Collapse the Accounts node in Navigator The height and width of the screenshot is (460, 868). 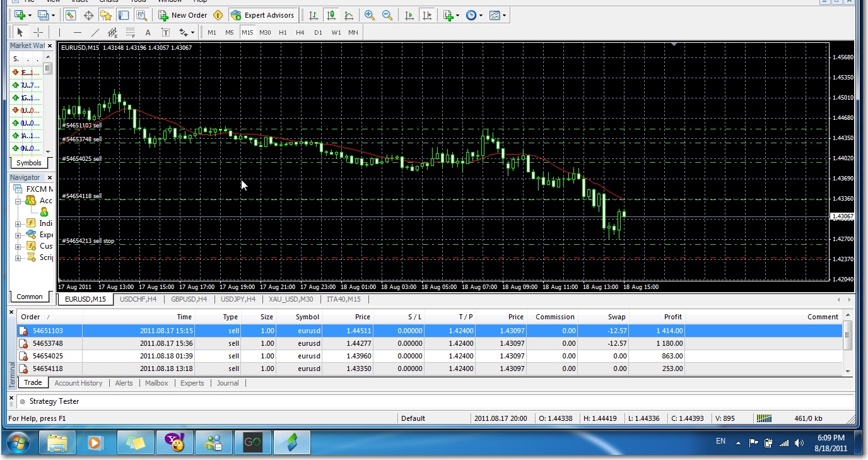(19, 201)
